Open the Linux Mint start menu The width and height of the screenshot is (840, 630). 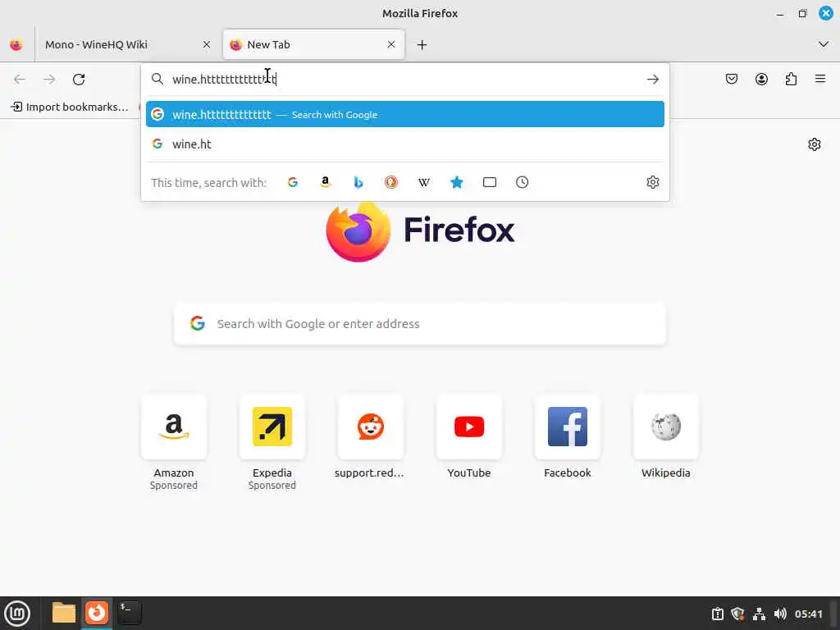(x=17, y=614)
